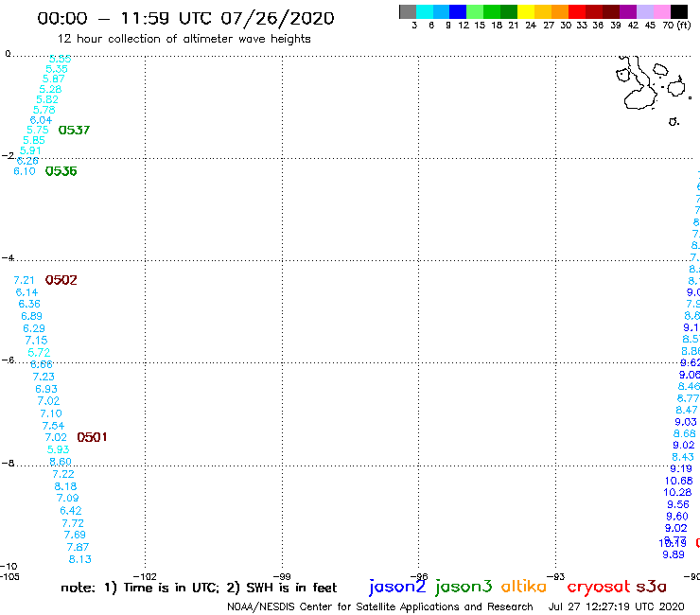Viewport: 700px width, 615px height.
Task: Click the -102 longitude axis label
Action: click(145, 577)
